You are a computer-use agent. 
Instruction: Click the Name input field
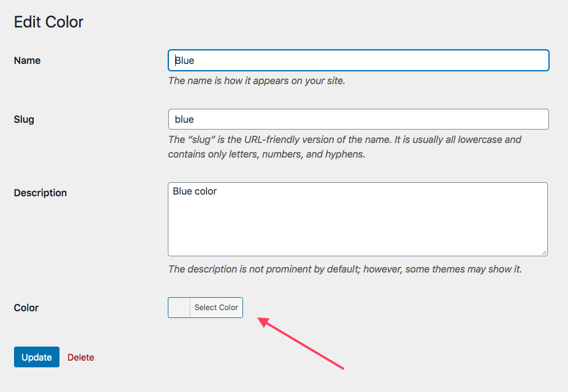[358, 61]
